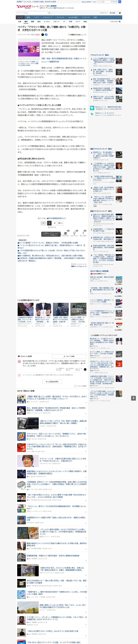
Task: Click the Yahoo! JAPAN news logo
Action: pyautogui.click(x=27, y=7)
